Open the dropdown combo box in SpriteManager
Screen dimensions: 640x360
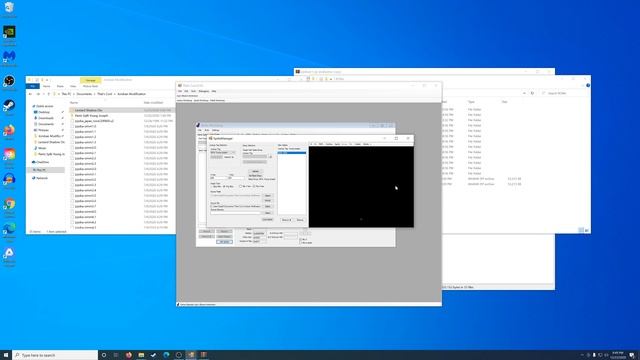click(222, 153)
